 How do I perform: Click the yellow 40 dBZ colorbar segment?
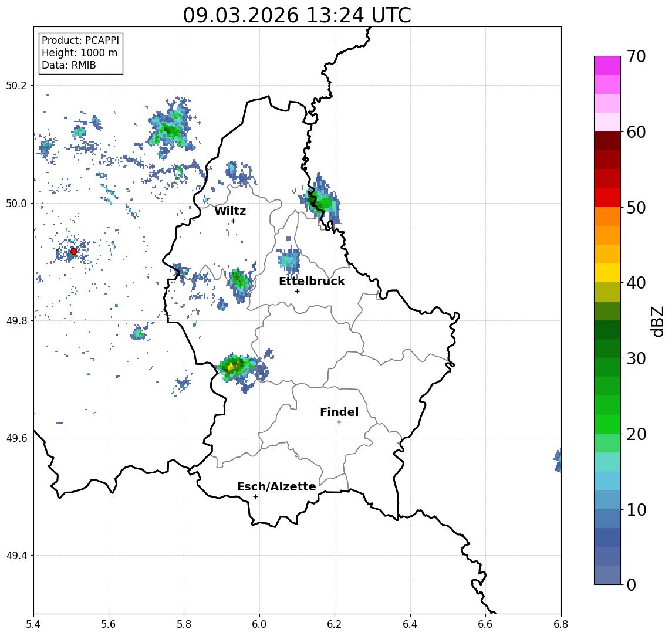607,273
